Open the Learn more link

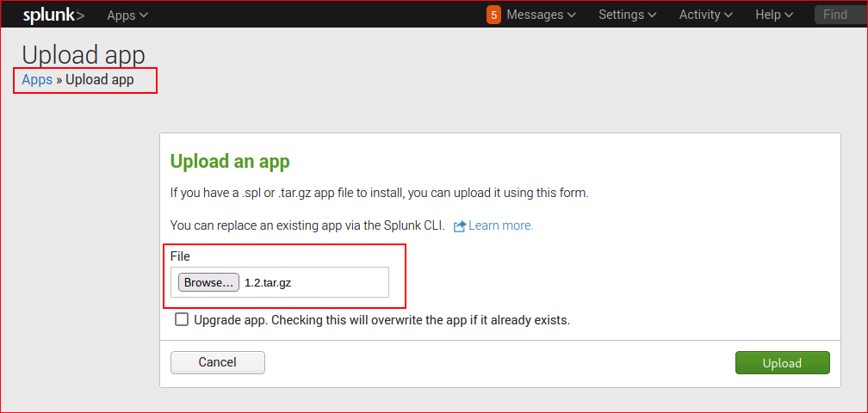coord(500,225)
